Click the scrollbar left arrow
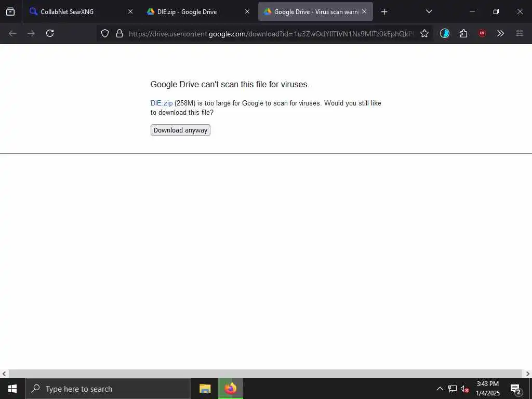 point(4,374)
